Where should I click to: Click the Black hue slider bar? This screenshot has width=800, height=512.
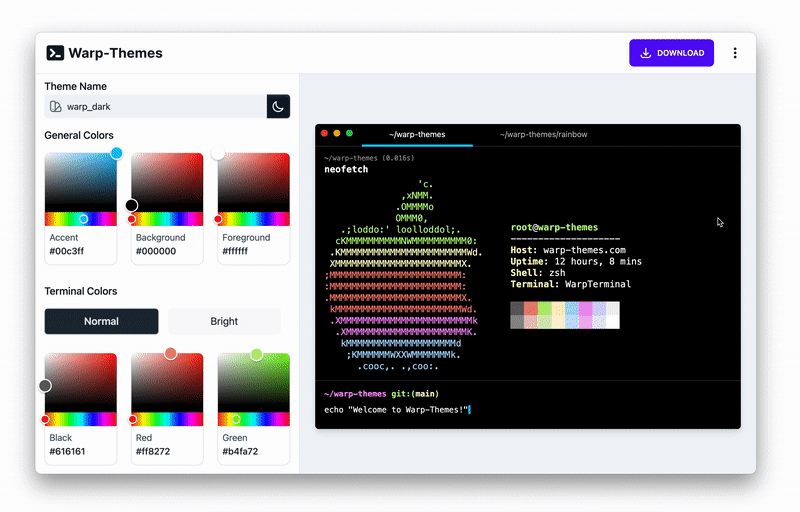(x=81, y=419)
